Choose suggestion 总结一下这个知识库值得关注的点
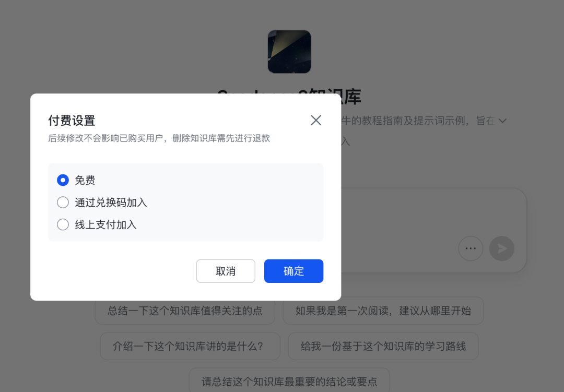 point(185,311)
